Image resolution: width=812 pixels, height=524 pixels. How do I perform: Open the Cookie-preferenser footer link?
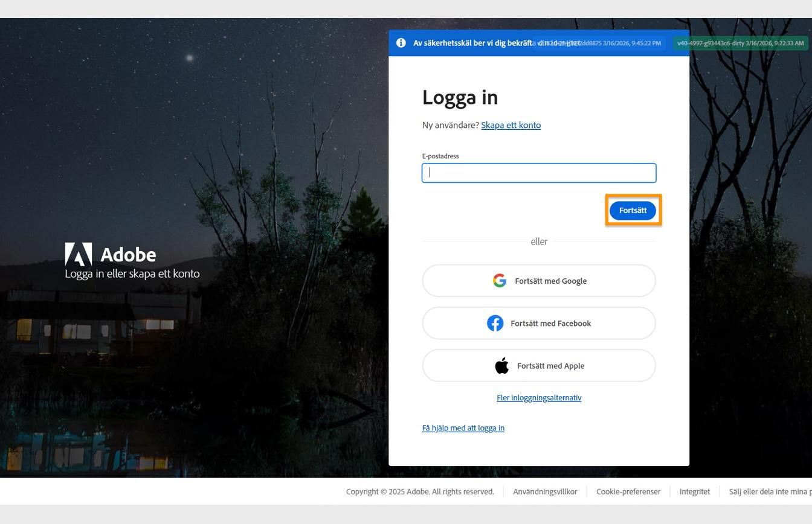628,491
